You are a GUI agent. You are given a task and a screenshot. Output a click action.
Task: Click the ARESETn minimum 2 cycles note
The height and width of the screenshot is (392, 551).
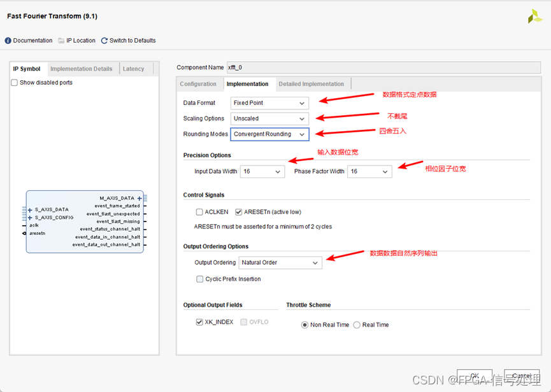[263, 227]
